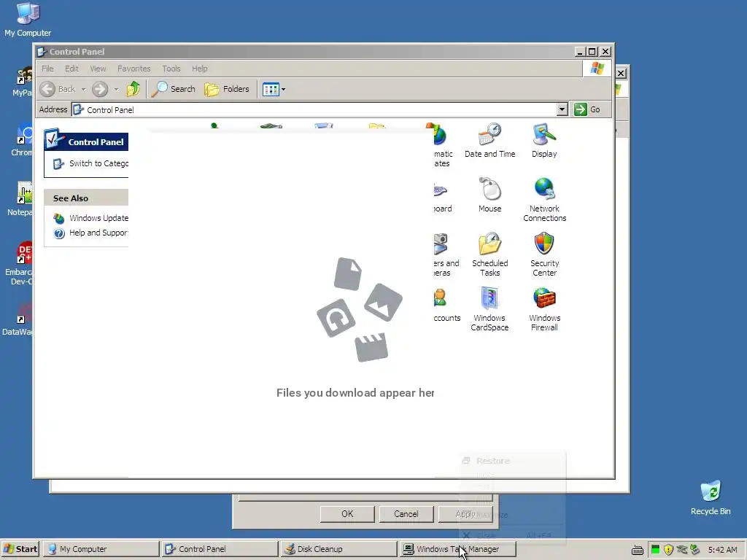This screenshot has height=560, width=747.
Task: Select the DataWa desktop shortcut
Action: 19,319
